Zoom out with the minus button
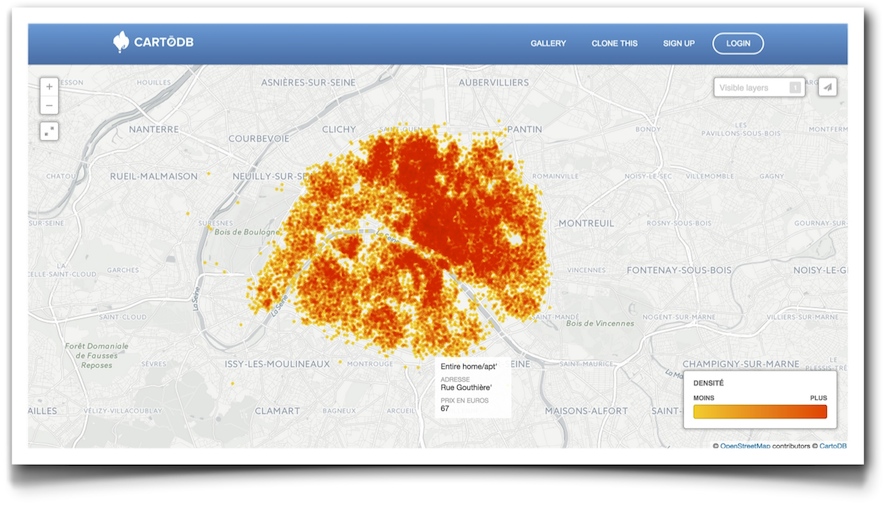Viewport: 886px width, 508px height. pos(49,105)
